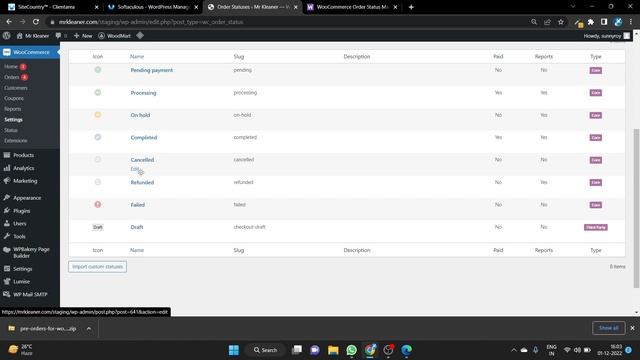Click the Name column header at top
Image resolution: width=640 pixels, height=360 pixels.
(x=137, y=57)
